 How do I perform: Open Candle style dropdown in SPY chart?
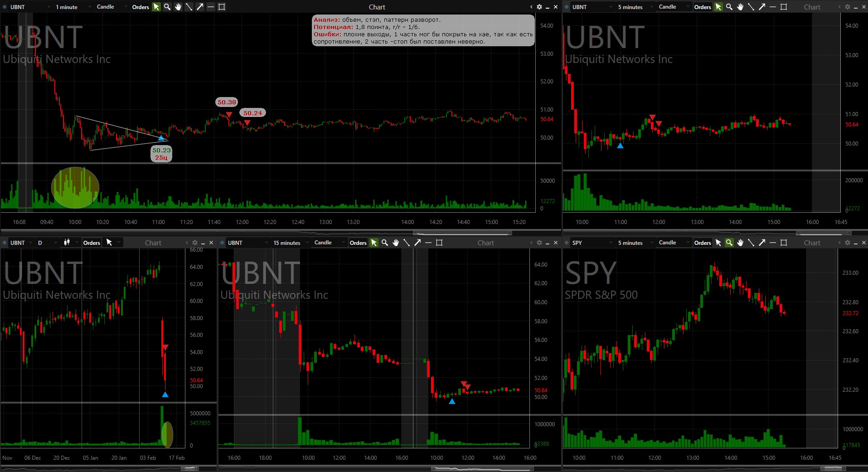674,243
